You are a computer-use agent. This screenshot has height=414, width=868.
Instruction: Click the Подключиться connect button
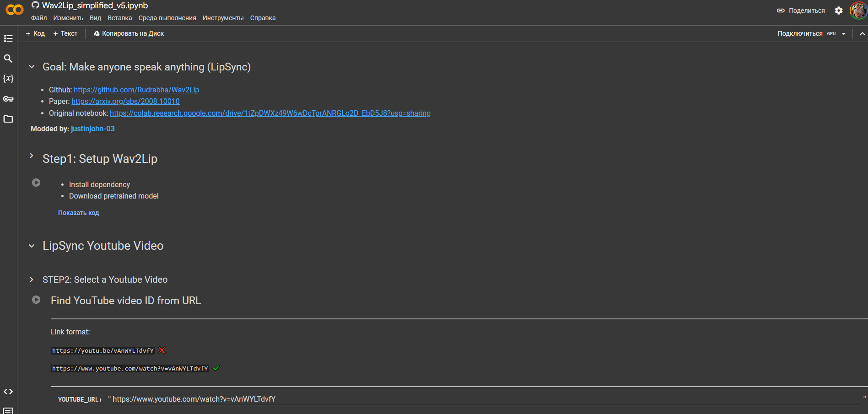800,33
